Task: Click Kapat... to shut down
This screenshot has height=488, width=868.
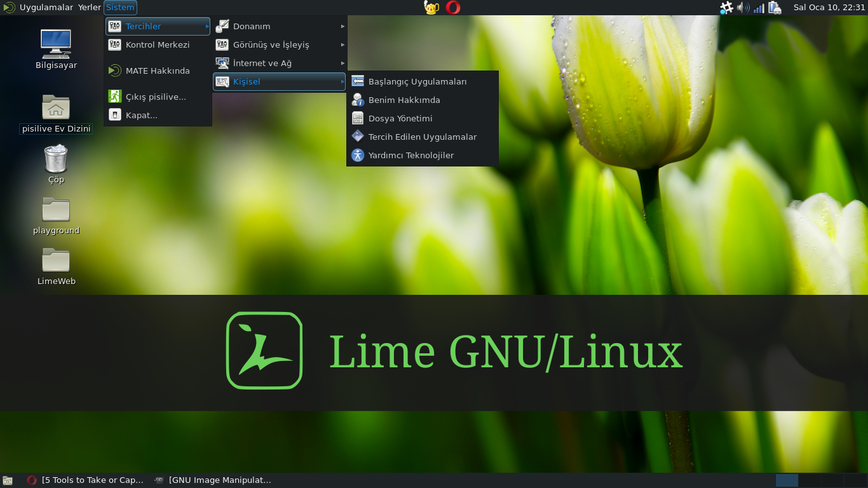Action: coord(158,115)
